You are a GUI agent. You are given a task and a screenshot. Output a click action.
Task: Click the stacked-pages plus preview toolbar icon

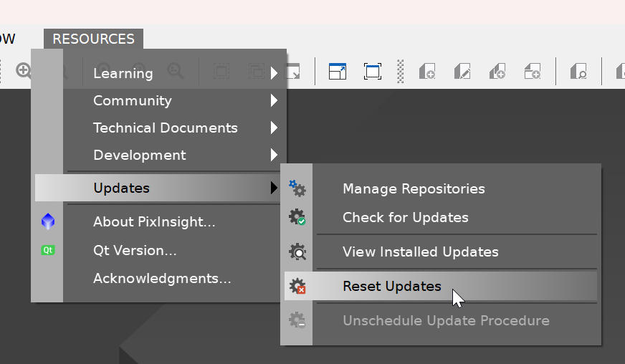(x=497, y=72)
